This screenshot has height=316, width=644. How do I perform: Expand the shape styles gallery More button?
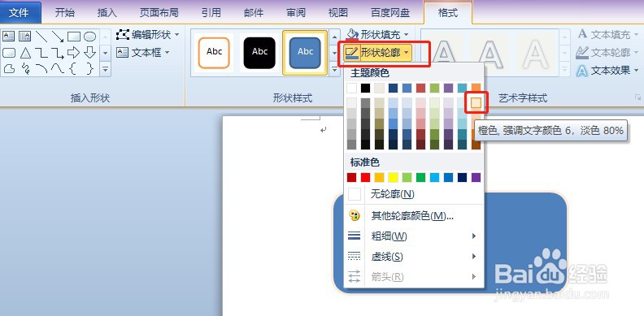point(335,69)
